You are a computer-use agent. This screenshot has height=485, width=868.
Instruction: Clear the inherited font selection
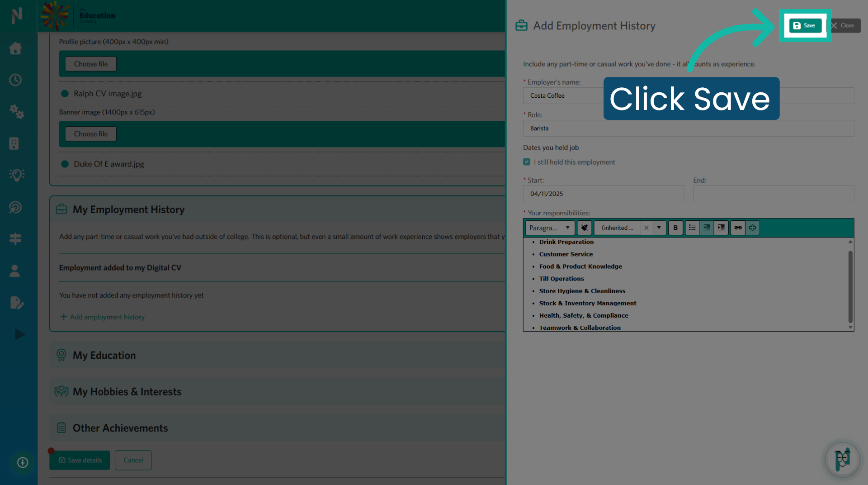(x=646, y=228)
